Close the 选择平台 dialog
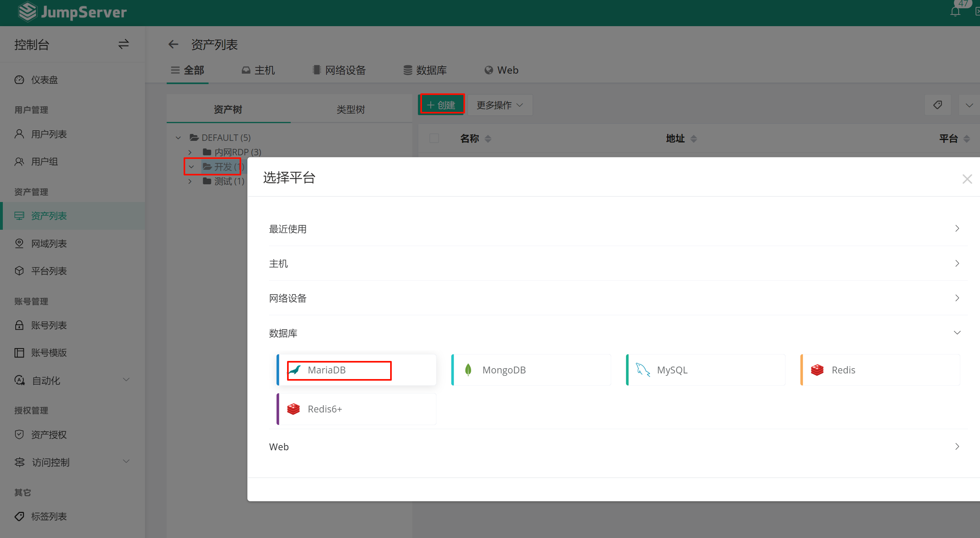The height and width of the screenshot is (538, 980). tap(967, 179)
